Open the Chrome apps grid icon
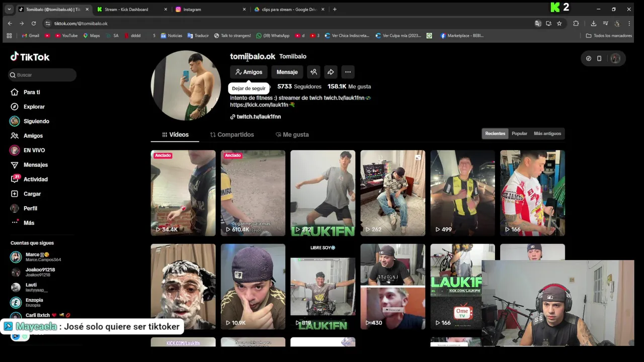This screenshot has height=362, width=644. coord(9,36)
